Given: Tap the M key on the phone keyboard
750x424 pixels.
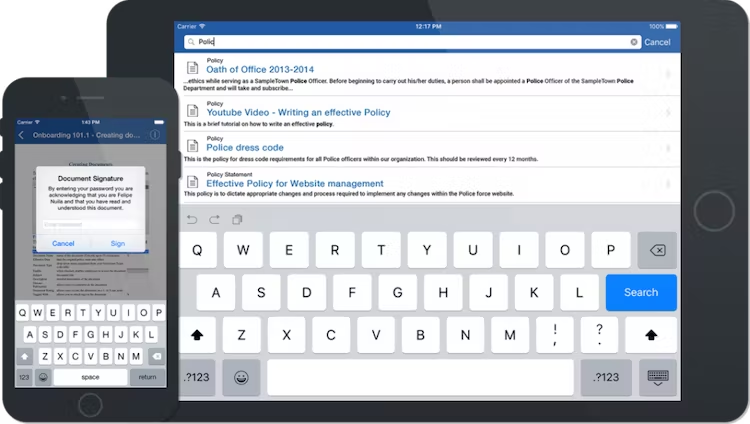Looking at the screenshot, I should pos(136,357).
